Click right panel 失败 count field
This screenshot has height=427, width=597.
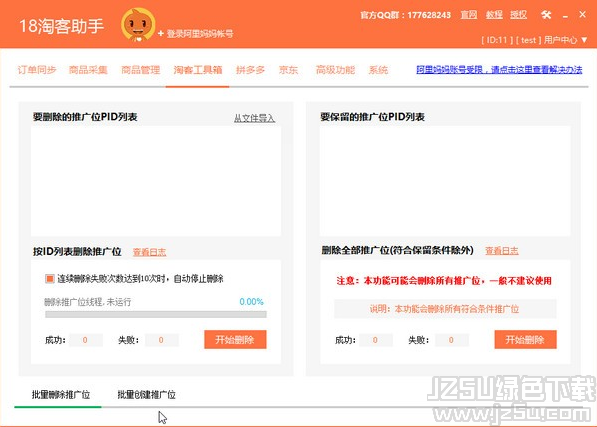[x=452, y=340]
